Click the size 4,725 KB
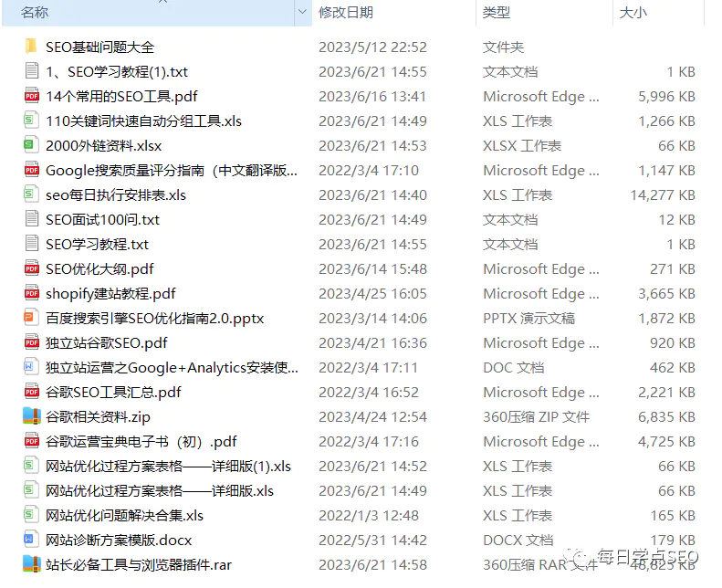The height and width of the screenshot is (588, 722). pos(666,442)
